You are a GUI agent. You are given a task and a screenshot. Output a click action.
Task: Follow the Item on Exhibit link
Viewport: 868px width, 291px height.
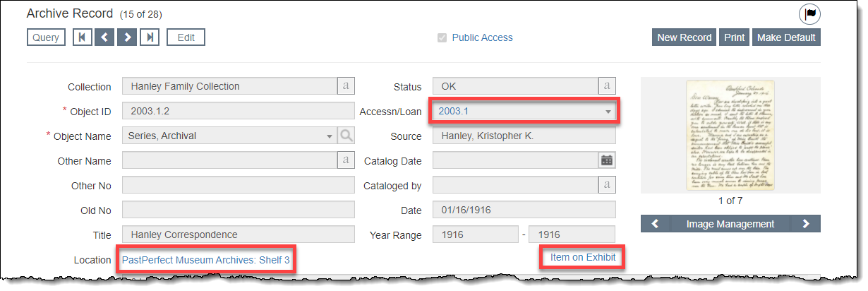[x=583, y=258]
